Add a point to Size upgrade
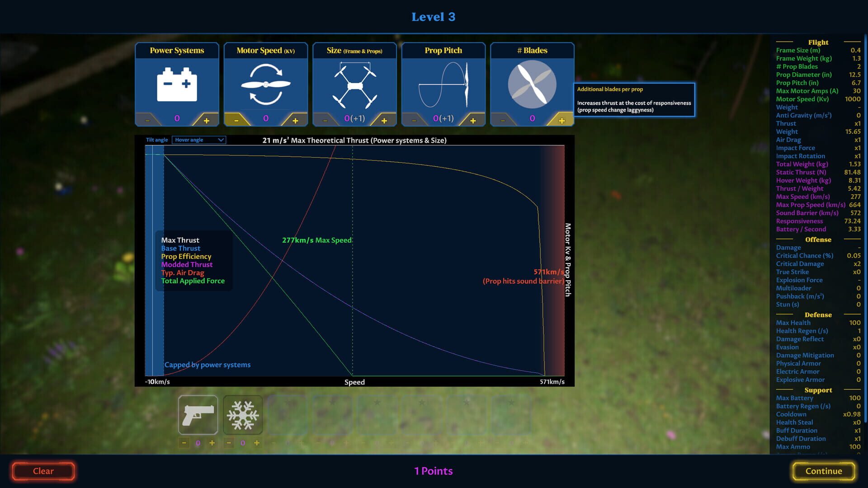Screen dimensions: 868x488 pos(384,121)
